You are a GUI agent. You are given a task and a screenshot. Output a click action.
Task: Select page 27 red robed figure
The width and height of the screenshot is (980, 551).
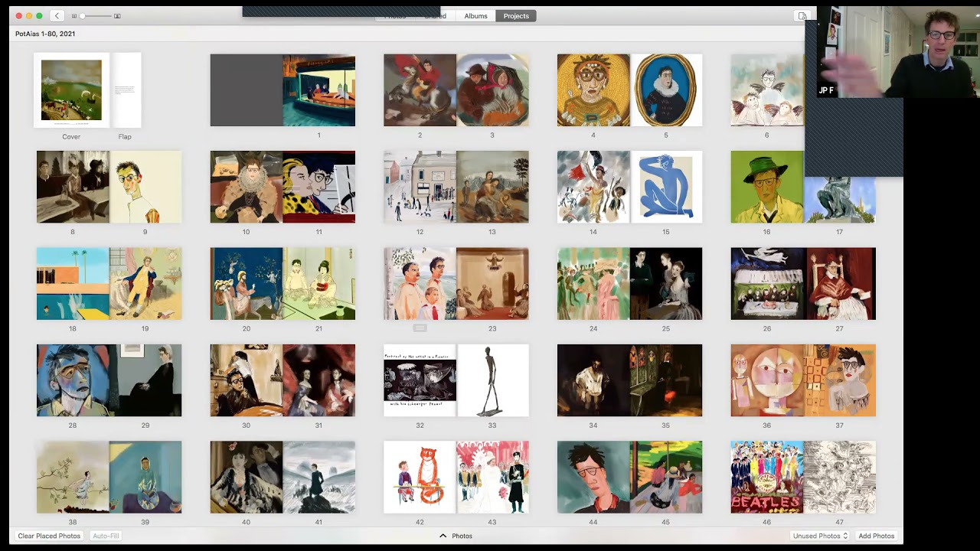[x=840, y=284]
